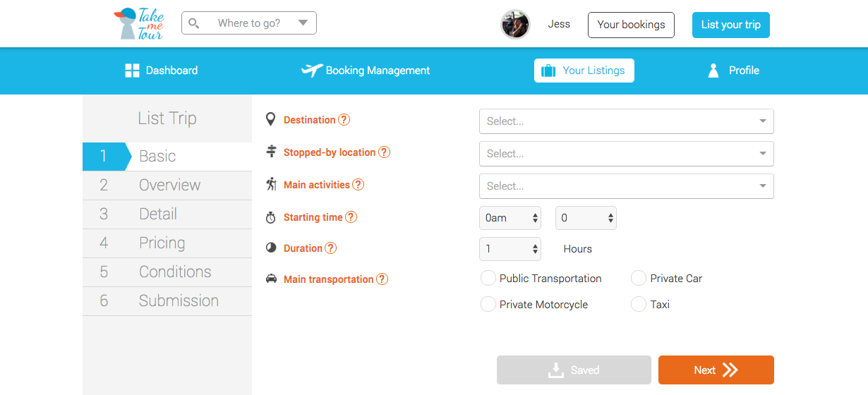Image resolution: width=868 pixels, height=395 pixels.
Task: Open help icon next to Destination
Action: [x=344, y=120]
